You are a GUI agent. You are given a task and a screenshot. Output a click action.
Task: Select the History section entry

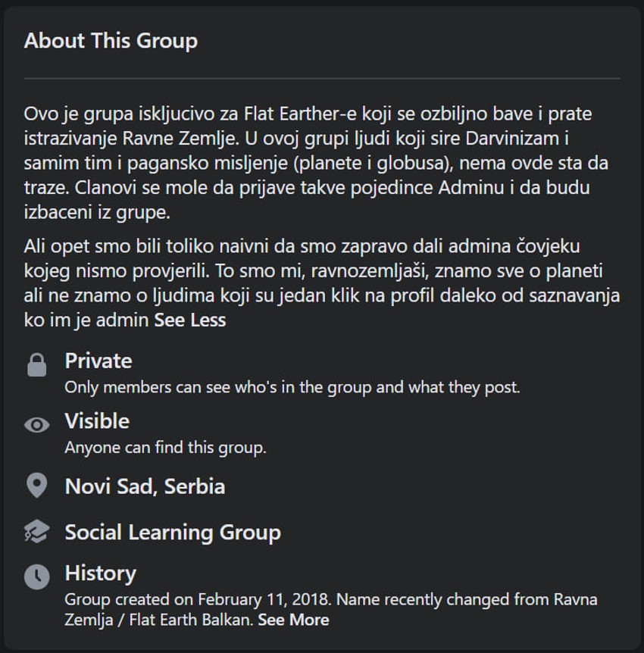[x=99, y=573]
